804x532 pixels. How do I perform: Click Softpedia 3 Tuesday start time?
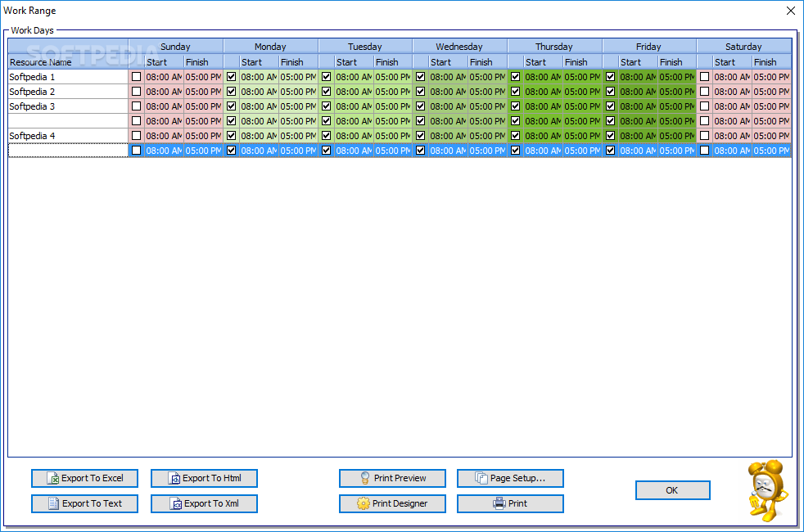click(354, 106)
